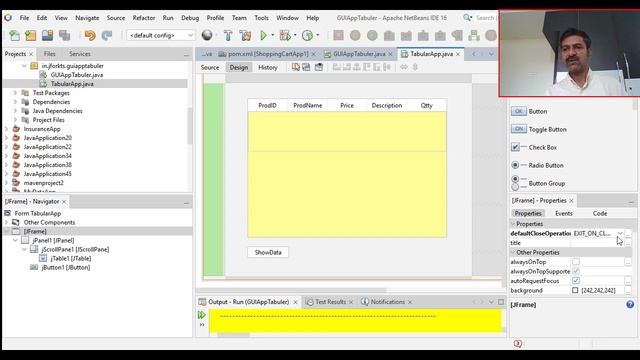Click the blue help icon in Properties panel
The image size is (640, 360).
[x=630, y=304]
